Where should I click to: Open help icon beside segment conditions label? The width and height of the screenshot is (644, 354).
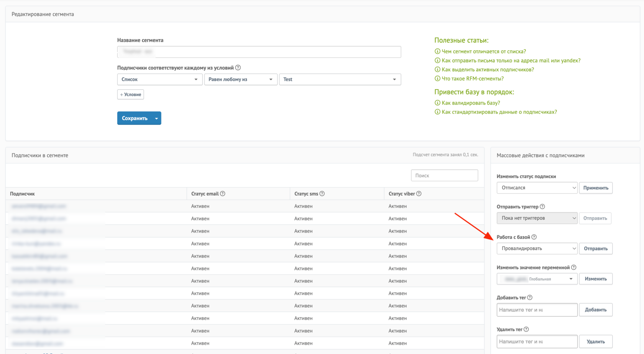pos(238,68)
